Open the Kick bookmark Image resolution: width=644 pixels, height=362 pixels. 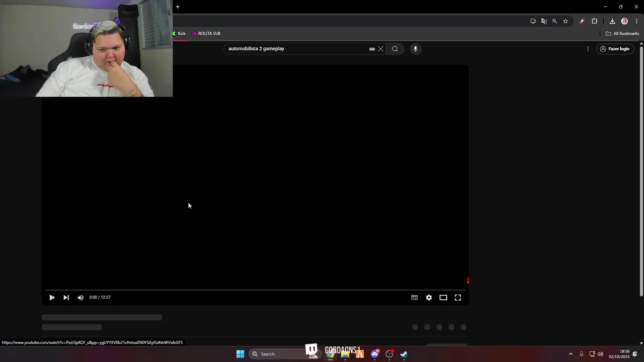point(179,34)
